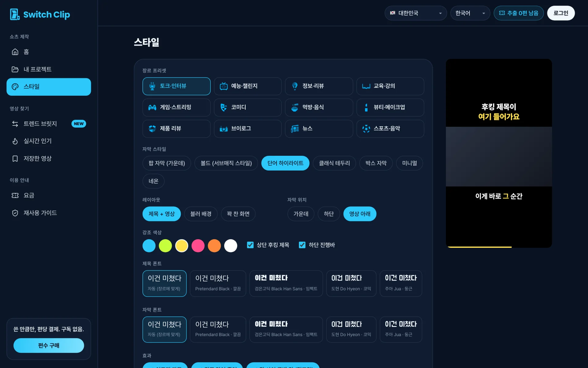Click the Switch Clip logo icon
588x368 pixels.
(15, 14)
